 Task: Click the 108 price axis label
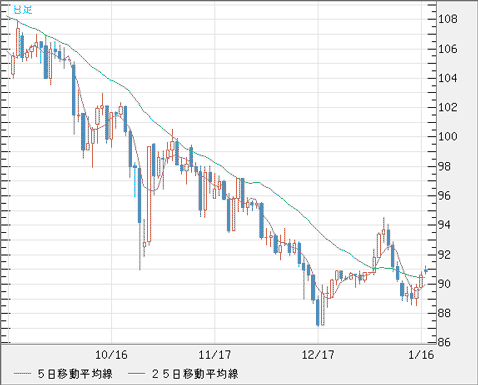tap(447, 19)
